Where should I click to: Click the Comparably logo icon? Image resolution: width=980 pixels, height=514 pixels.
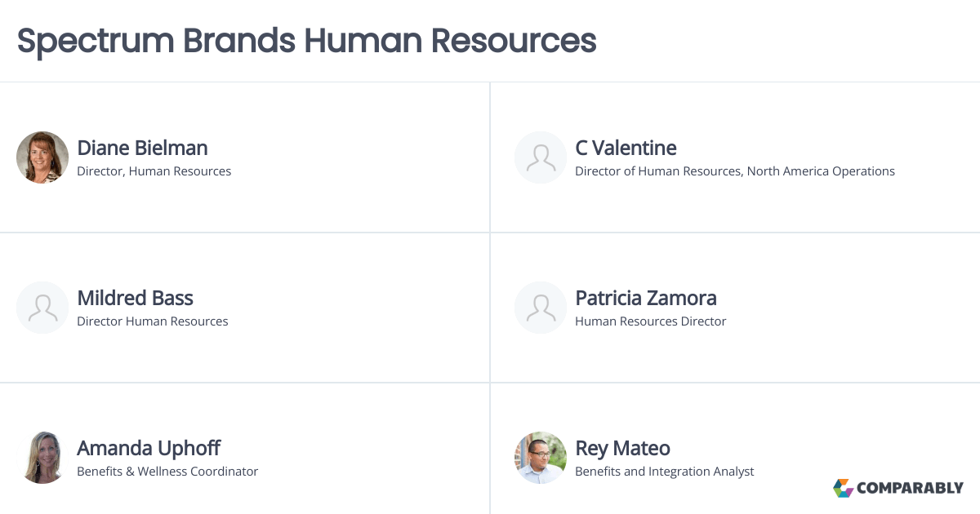[843, 488]
